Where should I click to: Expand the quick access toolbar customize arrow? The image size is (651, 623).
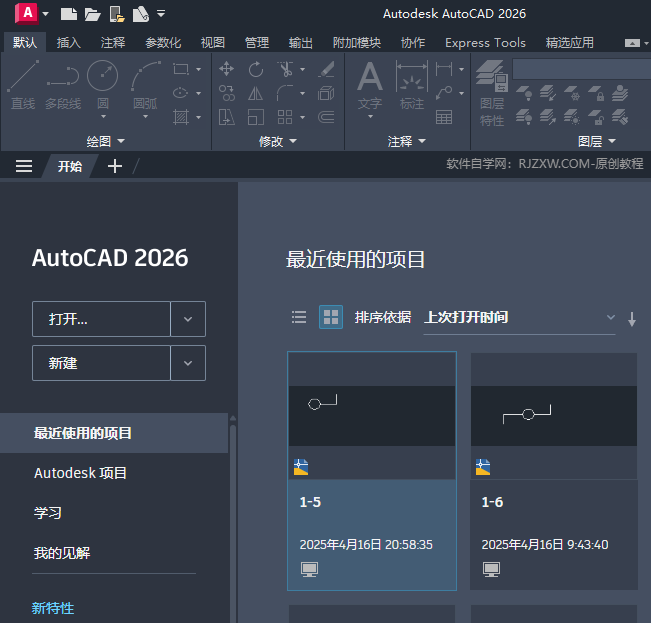(x=161, y=14)
